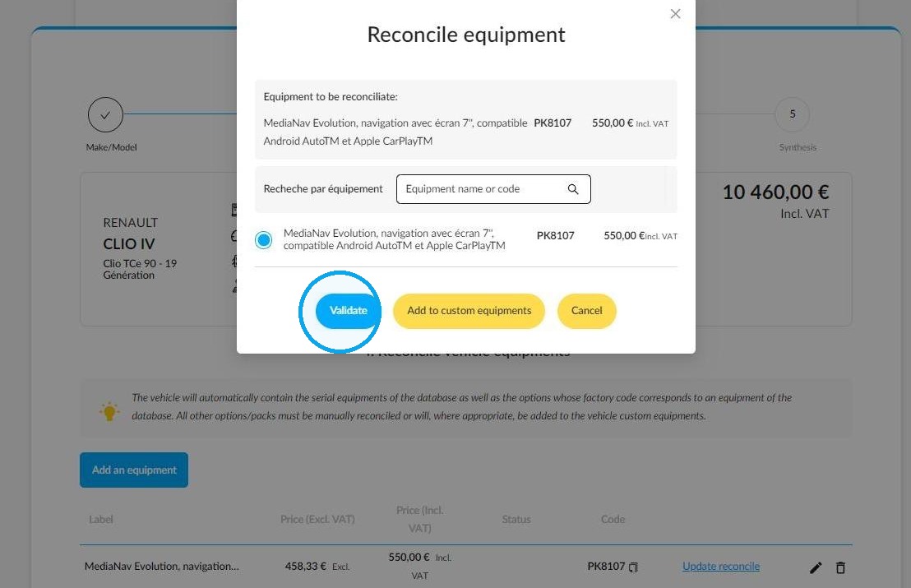Delete MediaNav equipment using trash icon
This screenshot has height=588, width=911.
click(840, 567)
